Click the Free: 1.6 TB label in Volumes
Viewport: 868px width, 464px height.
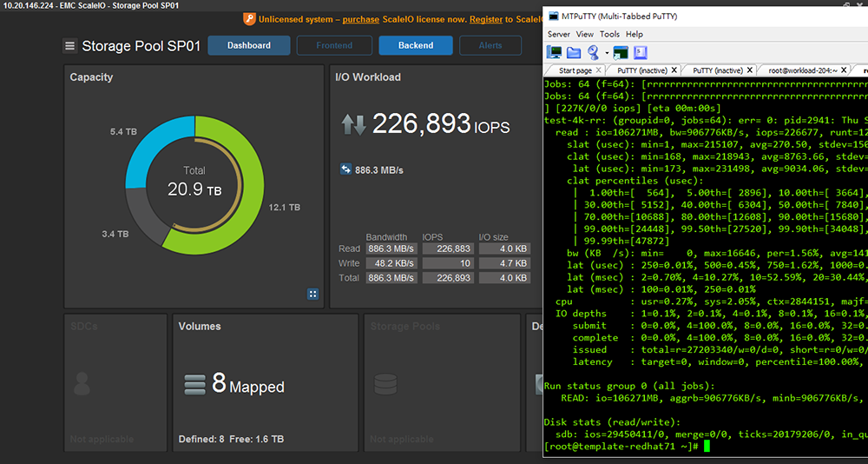pyautogui.click(x=257, y=439)
